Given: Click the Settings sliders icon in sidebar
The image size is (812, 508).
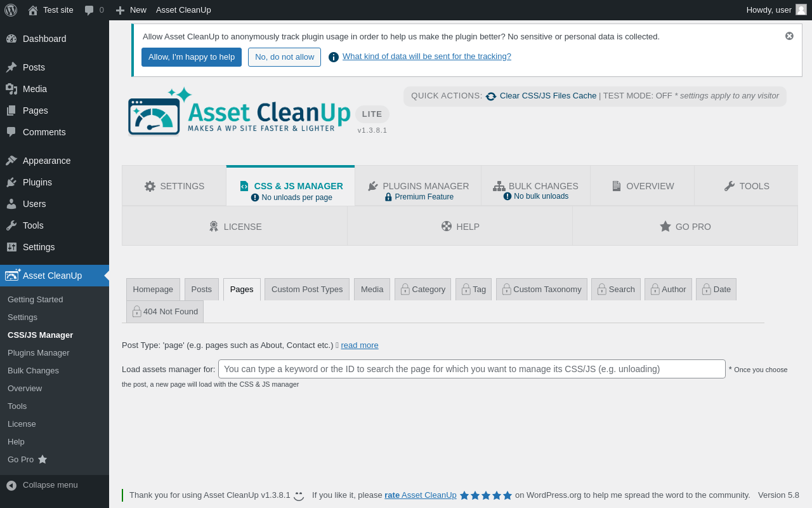Looking at the screenshot, I should click(11, 247).
